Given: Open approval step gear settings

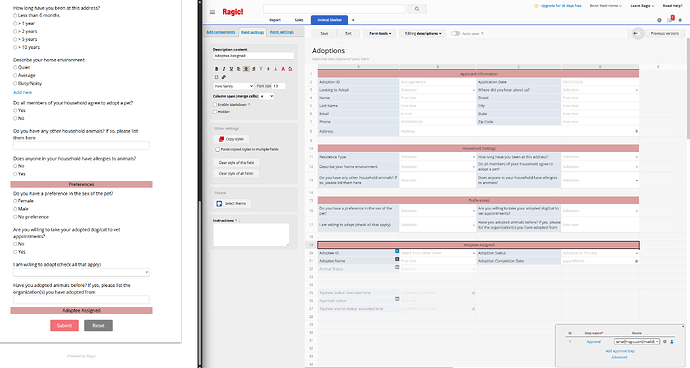Looking at the screenshot, I should (665, 342).
